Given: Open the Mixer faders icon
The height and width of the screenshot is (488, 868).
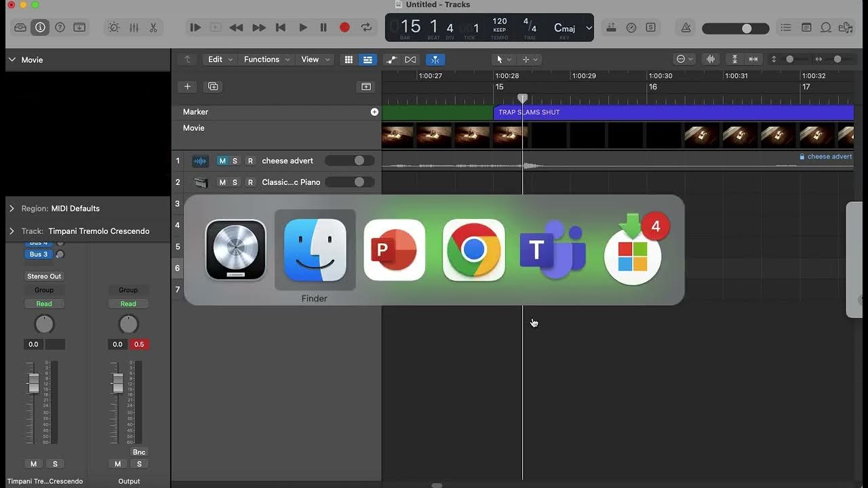Looking at the screenshot, I should (x=134, y=28).
